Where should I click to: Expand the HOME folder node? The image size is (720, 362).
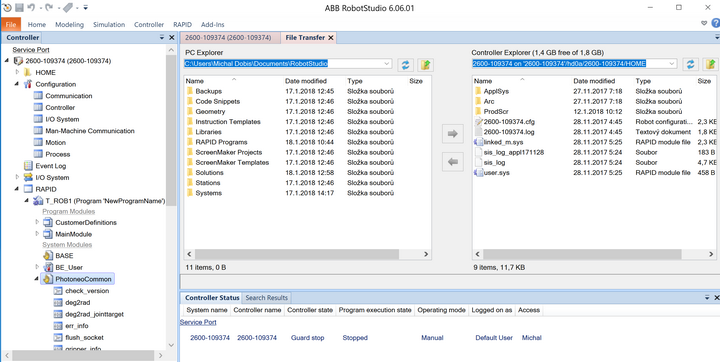coord(17,72)
